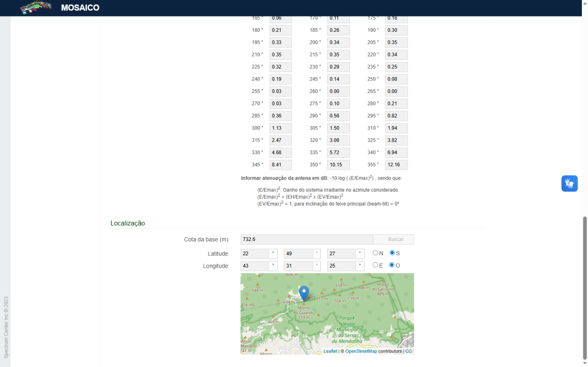Click the 225° attenuation field

point(281,67)
